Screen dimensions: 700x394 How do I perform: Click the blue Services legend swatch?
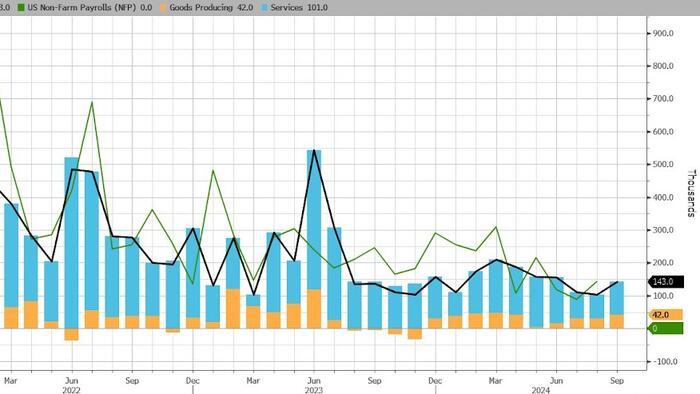click(265, 8)
